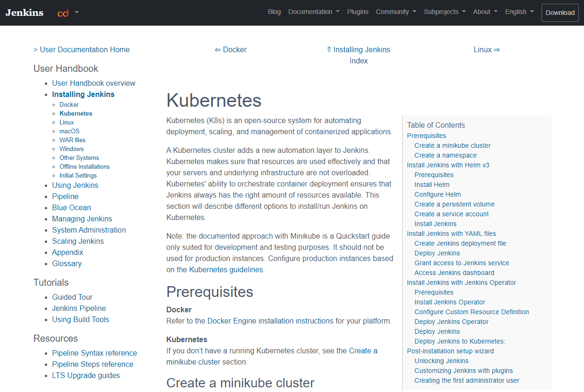
Task: Click the Download button
Action: coord(560,13)
